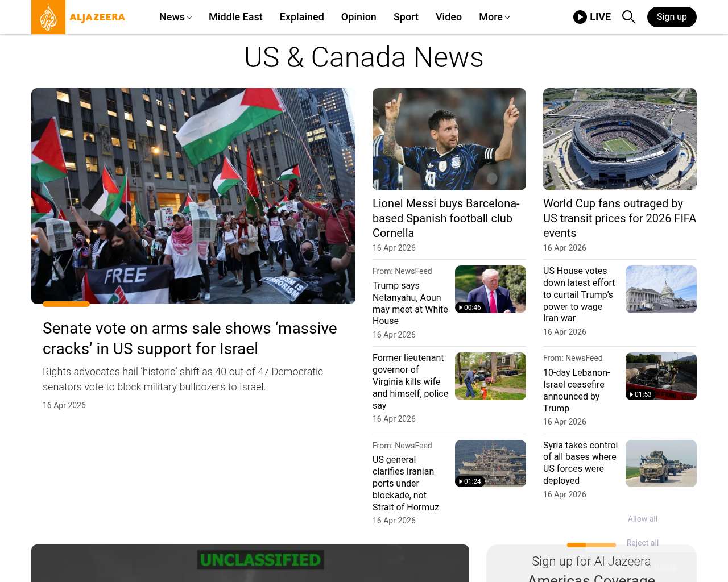The image size is (728, 582).
Task: Click Allow all cookies
Action: [x=642, y=519]
